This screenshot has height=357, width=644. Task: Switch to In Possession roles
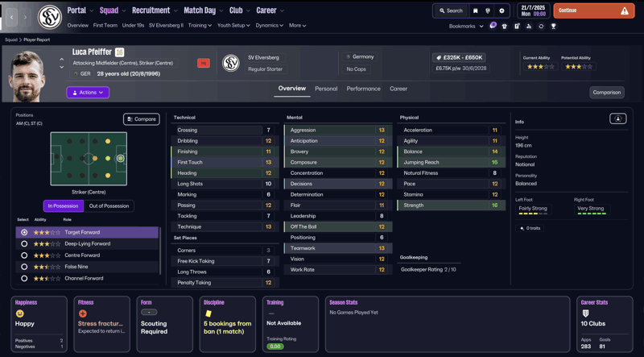click(64, 206)
